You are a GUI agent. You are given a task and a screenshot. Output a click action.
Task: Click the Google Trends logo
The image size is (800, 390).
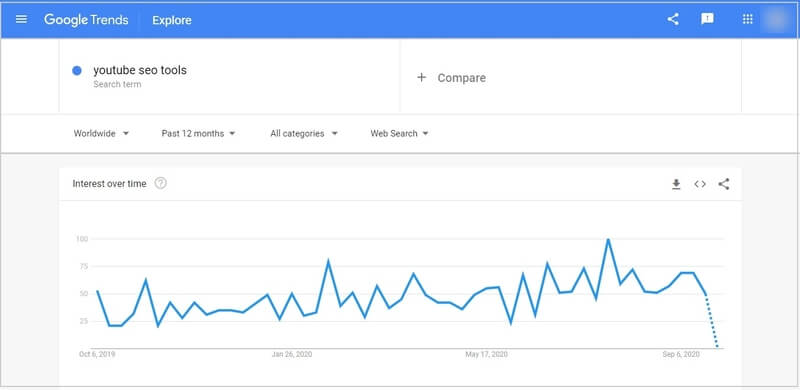(86, 20)
